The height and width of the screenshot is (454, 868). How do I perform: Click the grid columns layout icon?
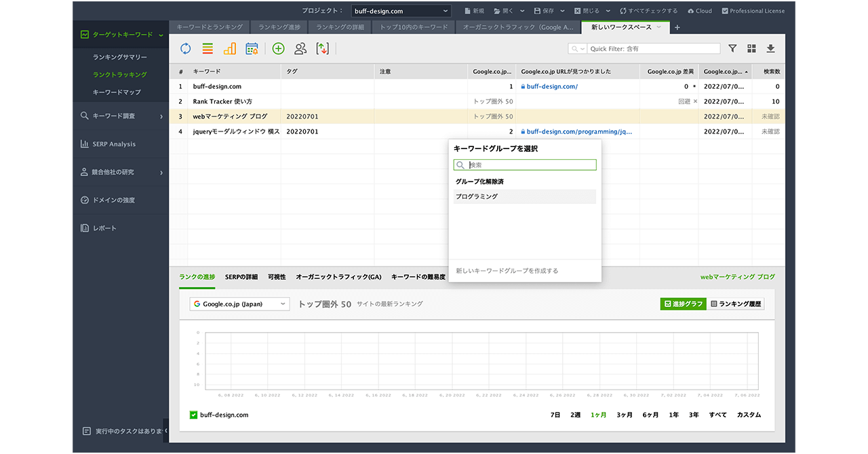(x=751, y=49)
